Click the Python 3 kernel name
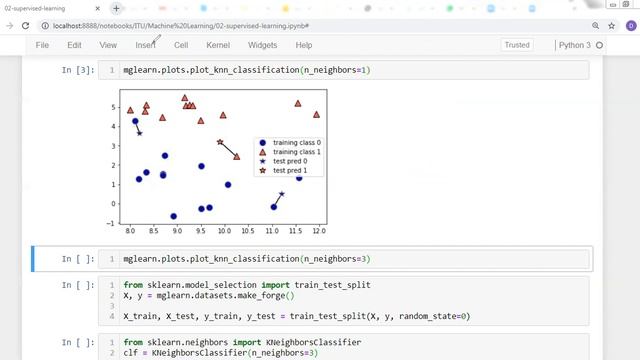This screenshot has width=640, height=360. pos(575,45)
